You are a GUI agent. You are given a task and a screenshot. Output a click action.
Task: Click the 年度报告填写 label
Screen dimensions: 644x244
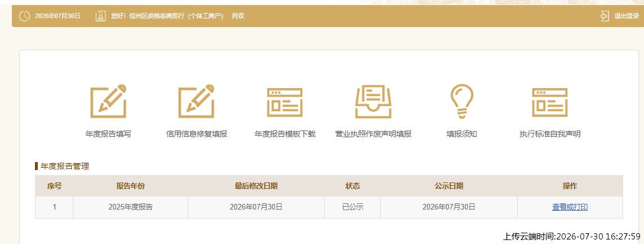coord(108,134)
